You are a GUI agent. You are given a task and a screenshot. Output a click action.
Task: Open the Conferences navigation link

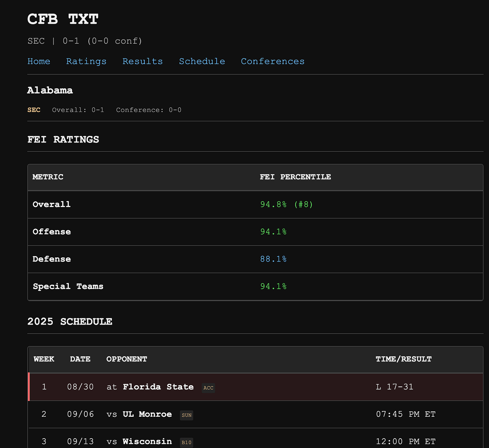[272, 61]
